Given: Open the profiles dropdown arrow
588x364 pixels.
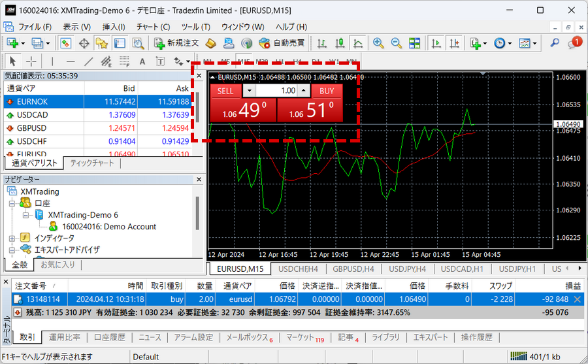Looking at the screenshot, I should click(x=48, y=44).
